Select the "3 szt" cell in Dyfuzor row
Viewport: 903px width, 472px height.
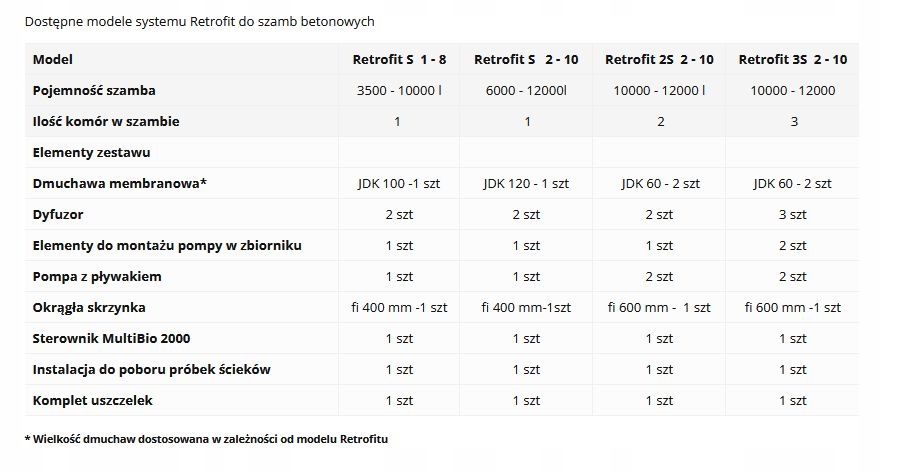(792, 215)
